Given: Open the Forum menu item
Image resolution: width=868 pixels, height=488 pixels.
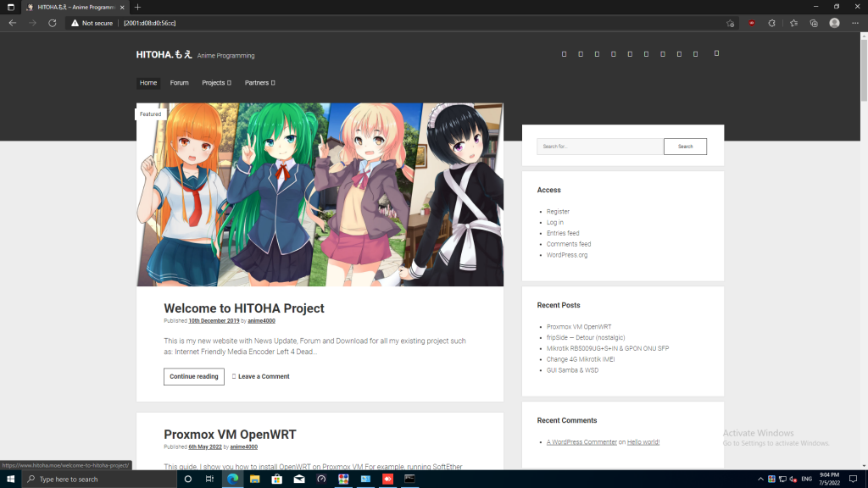Looking at the screenshot, I should pyautogui.click(x=180, y=83).
